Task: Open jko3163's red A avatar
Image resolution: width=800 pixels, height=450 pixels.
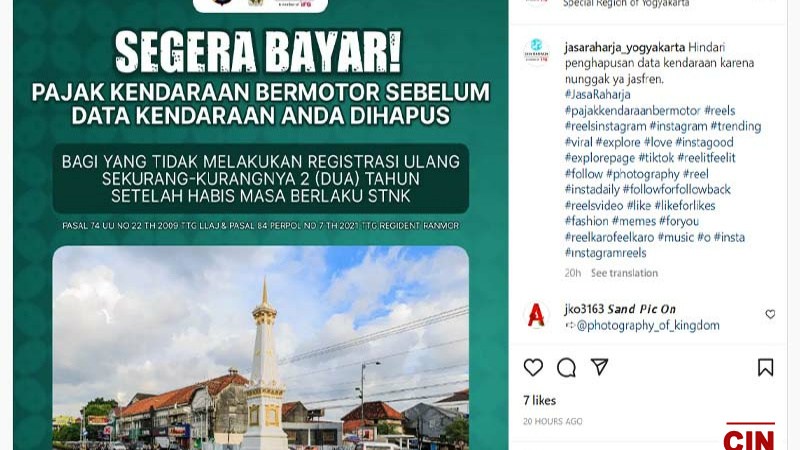Action: point(536,315)
